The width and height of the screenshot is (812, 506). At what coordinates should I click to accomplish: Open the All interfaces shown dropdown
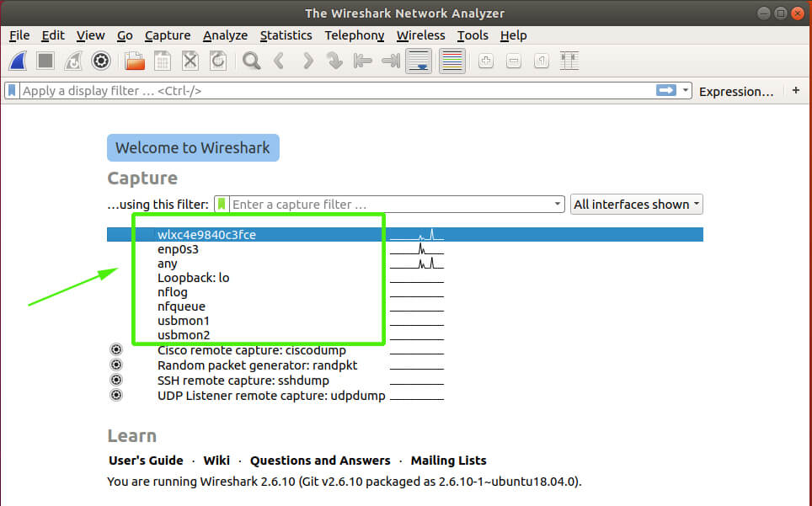[637, 205]
